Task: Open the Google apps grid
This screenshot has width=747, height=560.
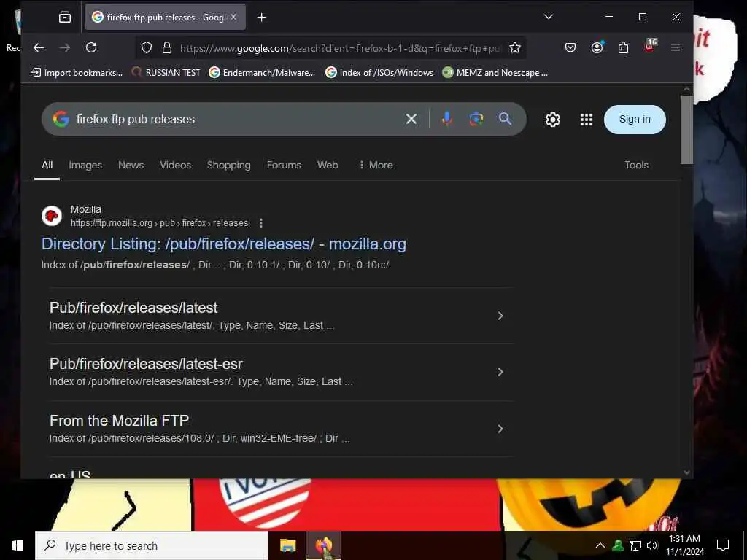Action: click(587, 120)
